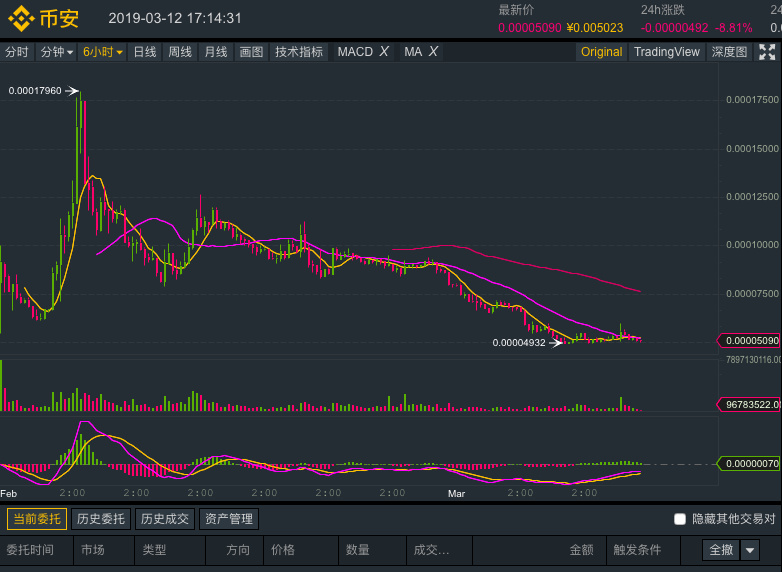
Task: Click the 触发条件 column header
Action: [x=637, y=550]
